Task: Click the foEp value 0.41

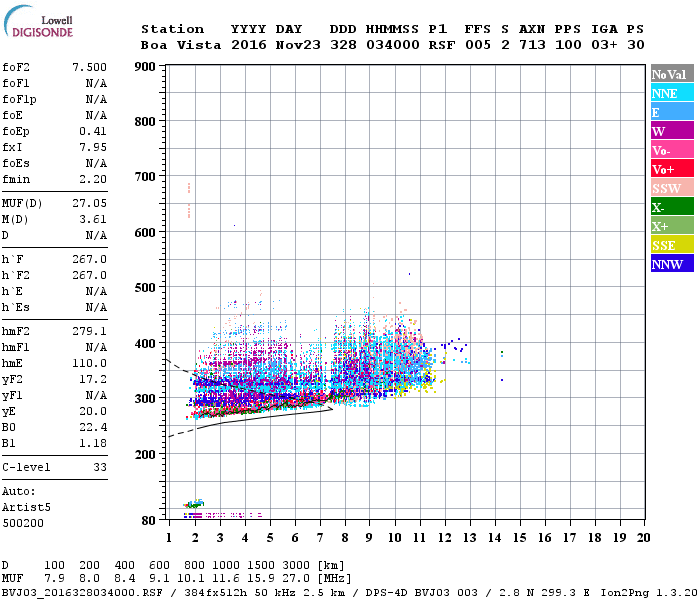Action: tap(93, 131)
